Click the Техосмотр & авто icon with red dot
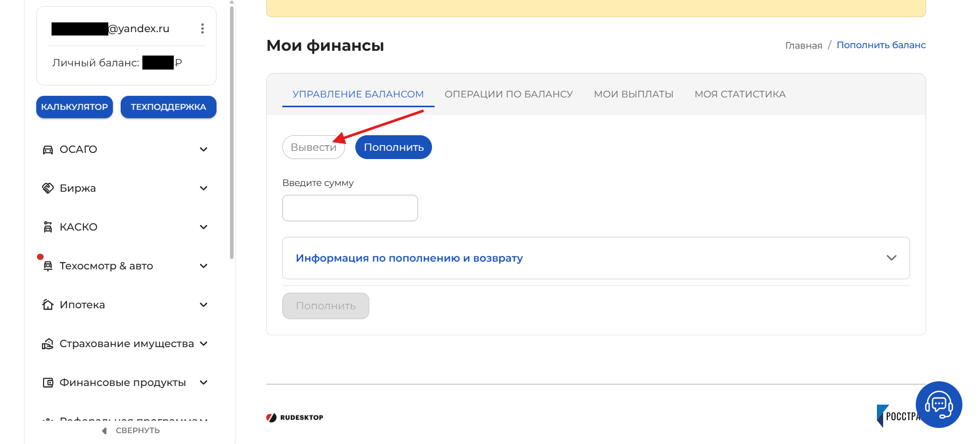The image size is (980, 444). [48, 265]
